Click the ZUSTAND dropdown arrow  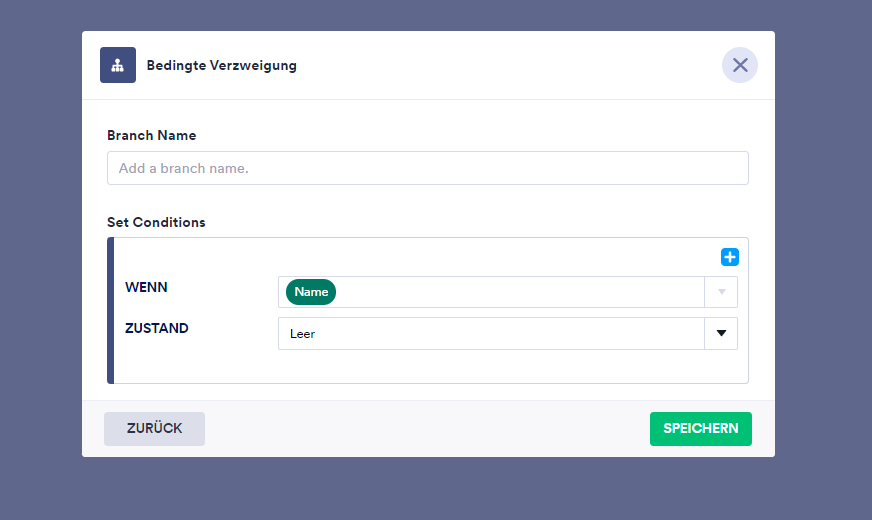pyautogui.click(x=721, y=334)
